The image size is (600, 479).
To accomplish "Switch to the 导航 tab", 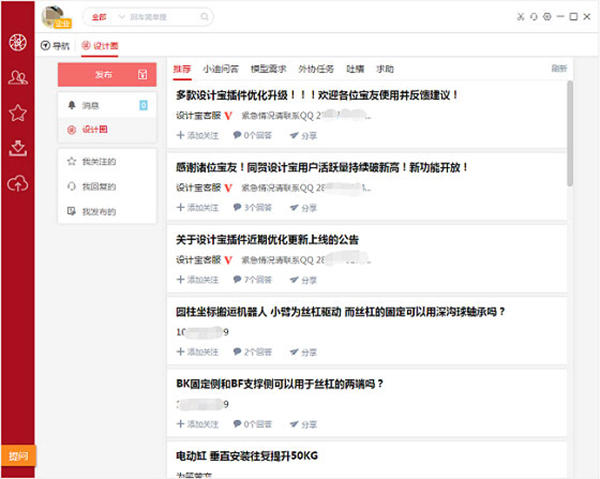I will pyautogui.click(x=56, y=46).
